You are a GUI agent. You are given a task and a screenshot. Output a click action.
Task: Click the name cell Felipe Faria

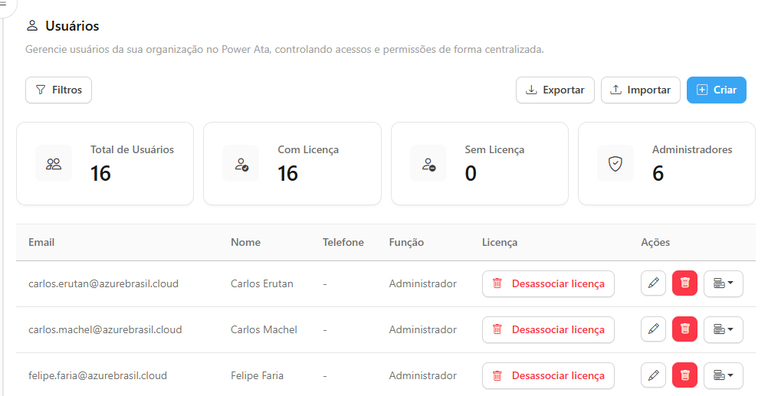257,376
